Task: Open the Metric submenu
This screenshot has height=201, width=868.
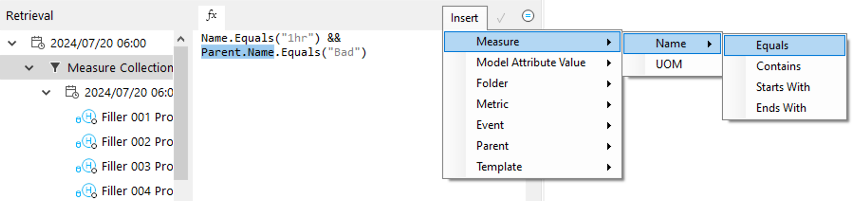Action: [x=532, y=104]
